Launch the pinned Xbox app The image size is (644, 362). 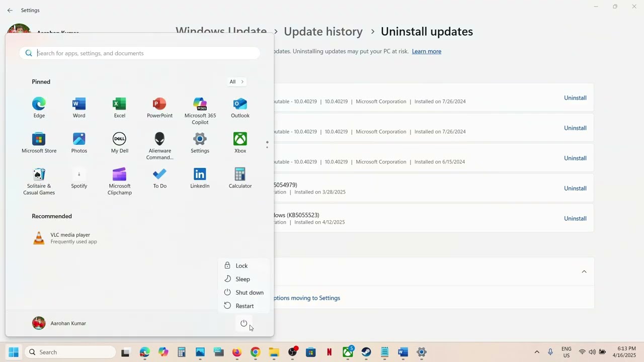pos(240,143)
